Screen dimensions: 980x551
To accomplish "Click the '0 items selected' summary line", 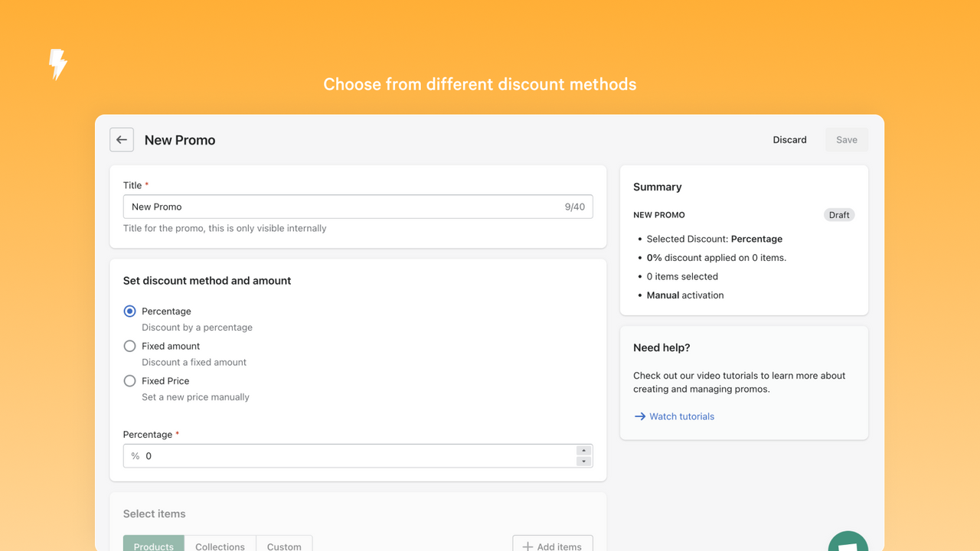I will click(x=682, y=276).
